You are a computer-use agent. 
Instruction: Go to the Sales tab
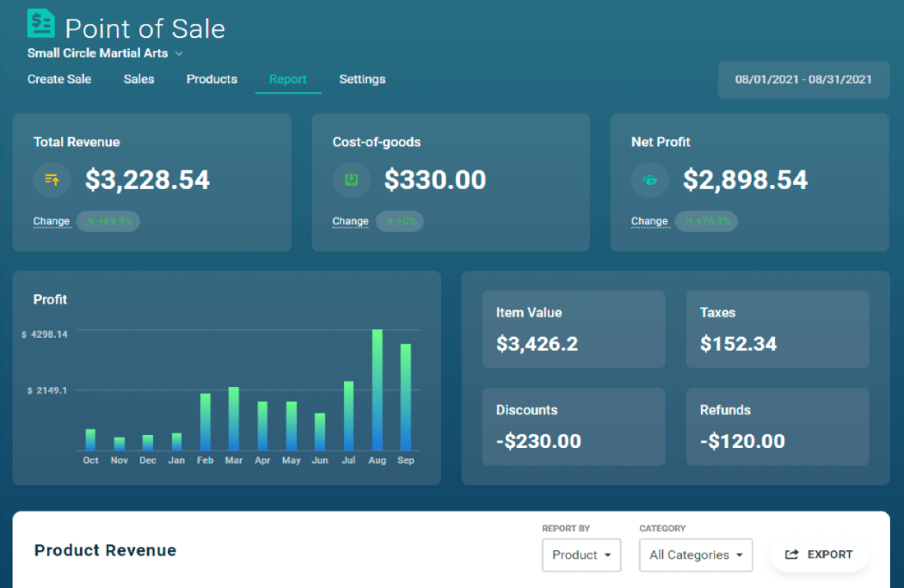tap(138, 79)
